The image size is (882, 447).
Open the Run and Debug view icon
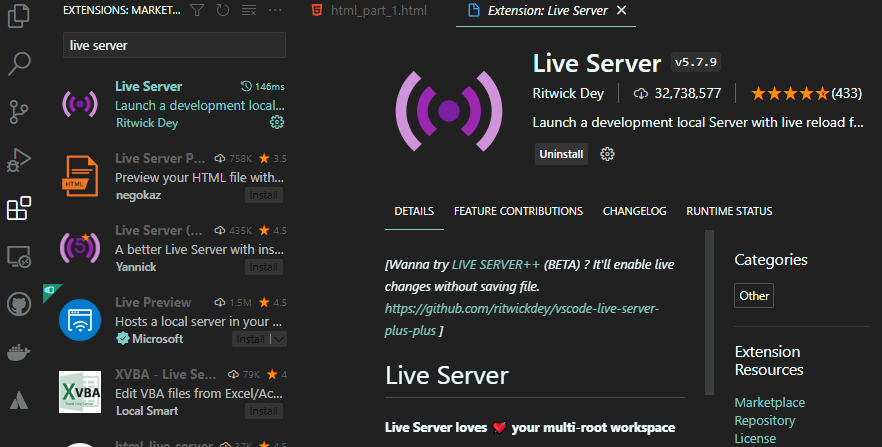[x=19, y=160]
